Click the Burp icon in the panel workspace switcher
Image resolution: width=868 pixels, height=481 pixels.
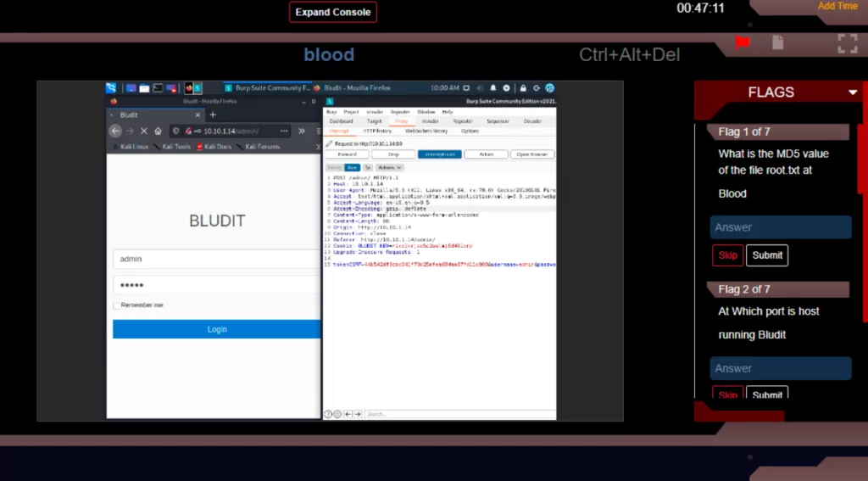pos(197,88)
